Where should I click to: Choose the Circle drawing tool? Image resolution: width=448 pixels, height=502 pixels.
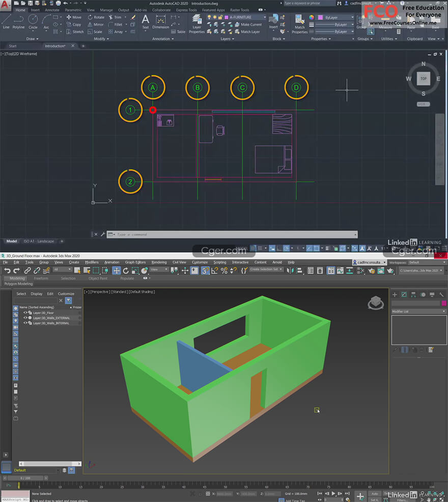tap(33, 22)
